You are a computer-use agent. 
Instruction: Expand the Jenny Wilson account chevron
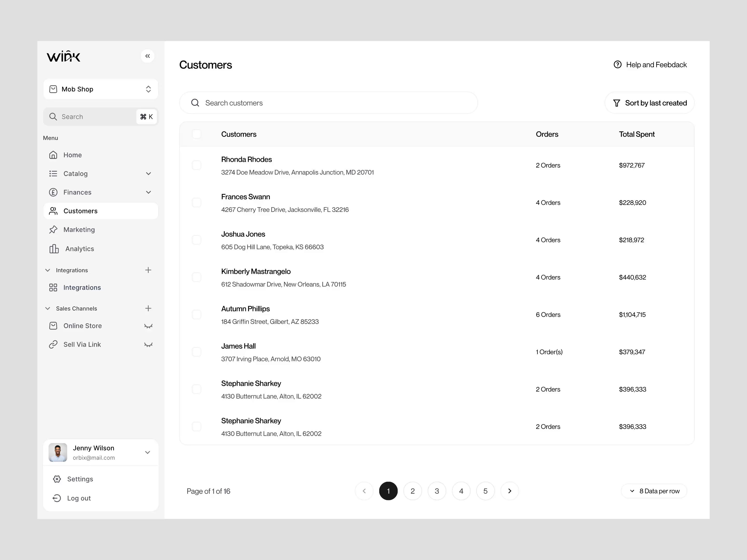(x=148, y=452)
